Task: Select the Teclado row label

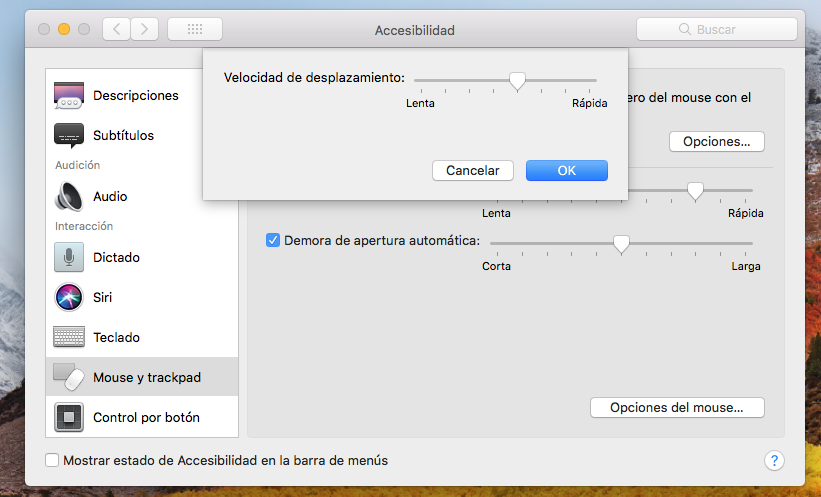Action: coord(116,337)
